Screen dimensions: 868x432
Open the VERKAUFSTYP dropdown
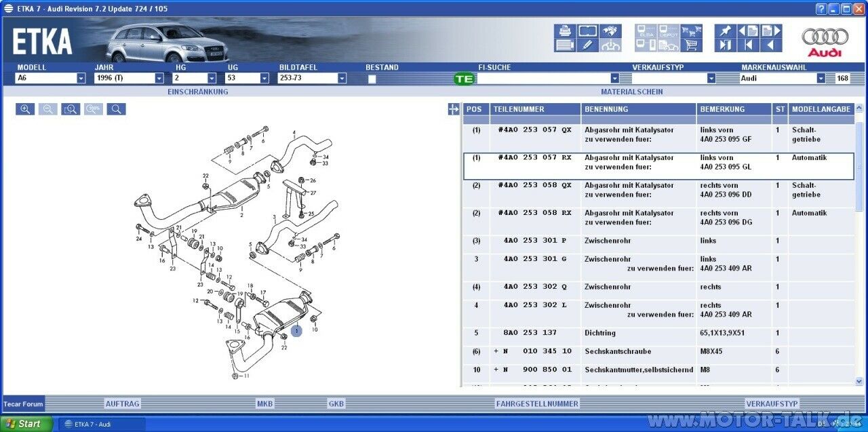tap(711, 79)
